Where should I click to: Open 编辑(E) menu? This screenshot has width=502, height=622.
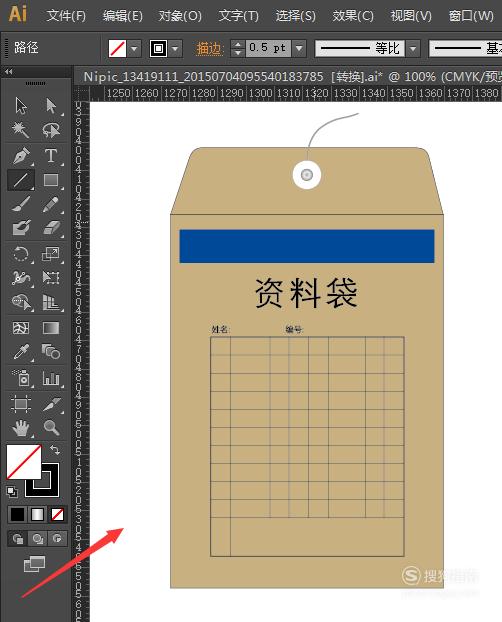coord(123,16)
